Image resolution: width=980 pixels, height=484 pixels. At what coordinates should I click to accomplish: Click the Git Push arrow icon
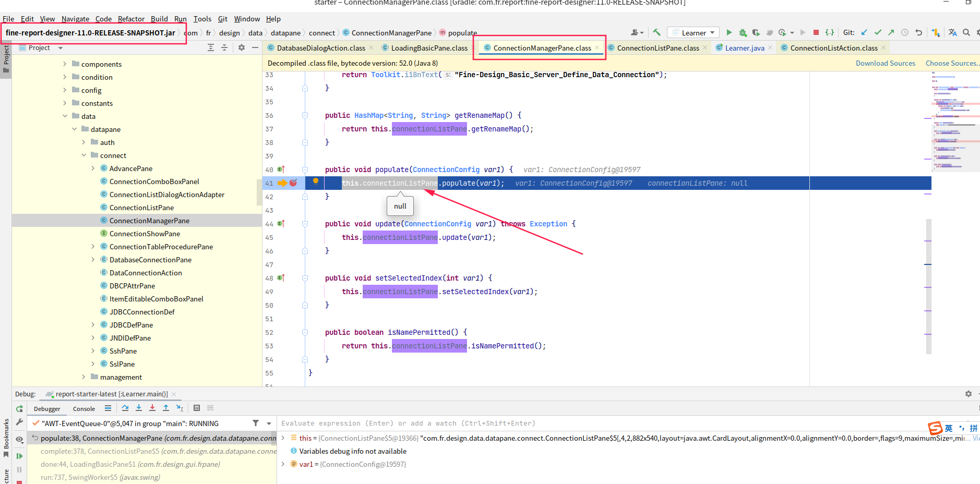[x=891, y=32]
